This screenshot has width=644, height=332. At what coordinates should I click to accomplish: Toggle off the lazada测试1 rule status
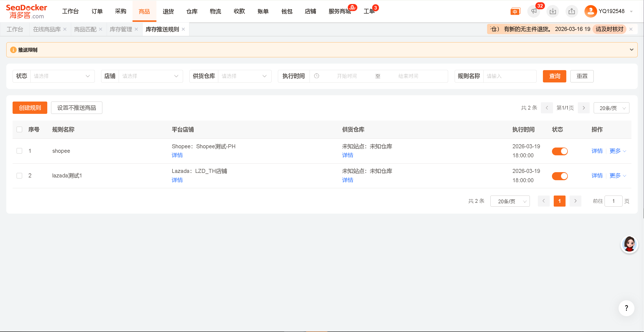click(x=560, y=176)
